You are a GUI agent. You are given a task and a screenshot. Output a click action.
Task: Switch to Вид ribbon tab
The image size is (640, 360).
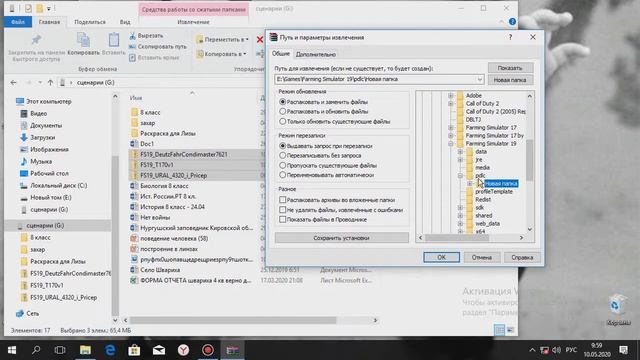tap(125, 22)
